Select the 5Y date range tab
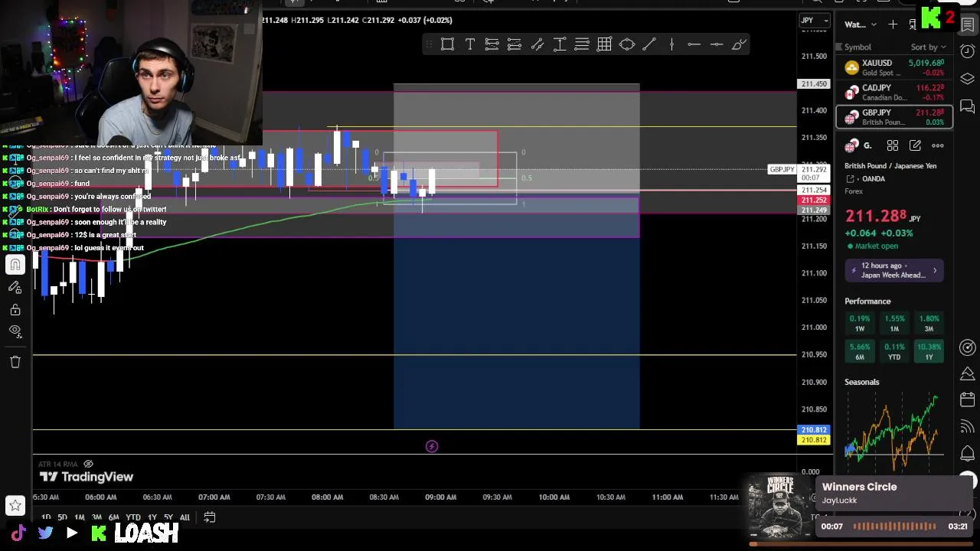This screenshot has height=551, width=980. 168,518
